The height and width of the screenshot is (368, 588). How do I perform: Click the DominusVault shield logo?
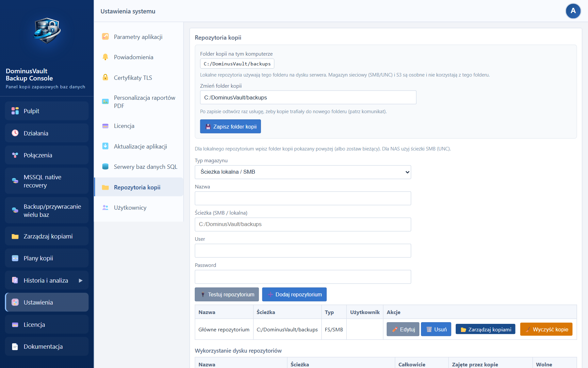(47, 30)
